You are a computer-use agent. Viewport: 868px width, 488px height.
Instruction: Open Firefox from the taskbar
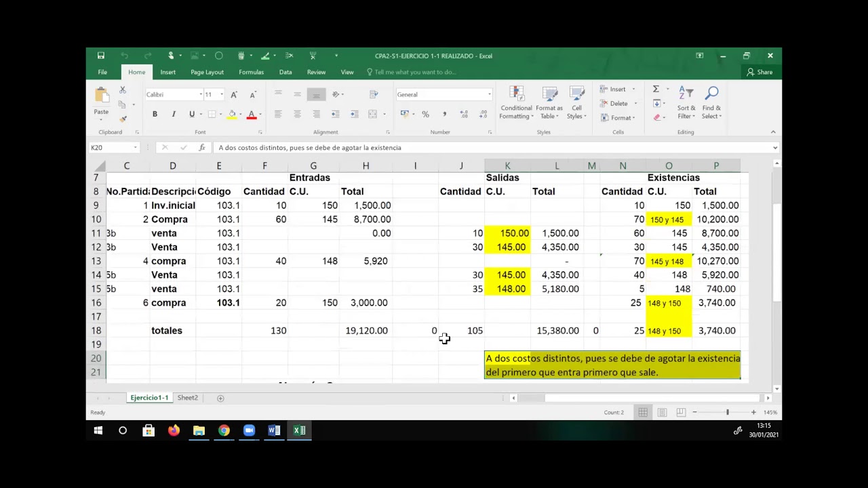[x=174, y=430]
